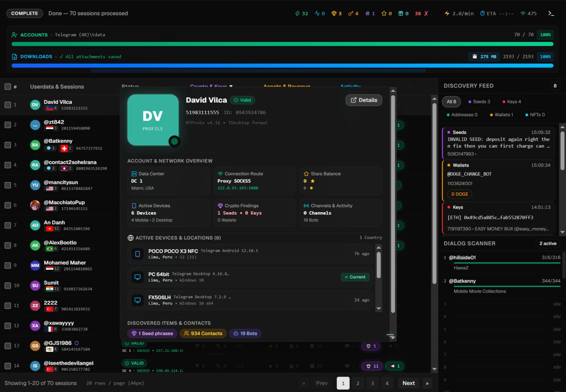The height and width of the screenshot is (392, 566).
Task: Select the Wallets 1 feed filter
Action: [501, 115]
